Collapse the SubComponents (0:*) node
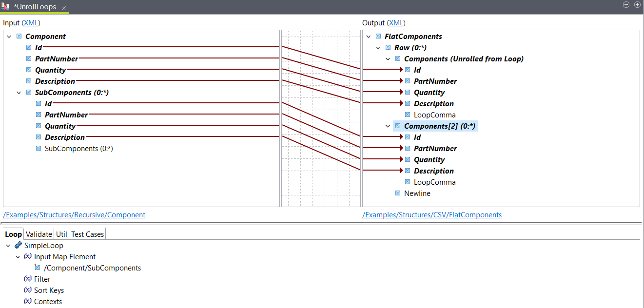 point(19,92)
